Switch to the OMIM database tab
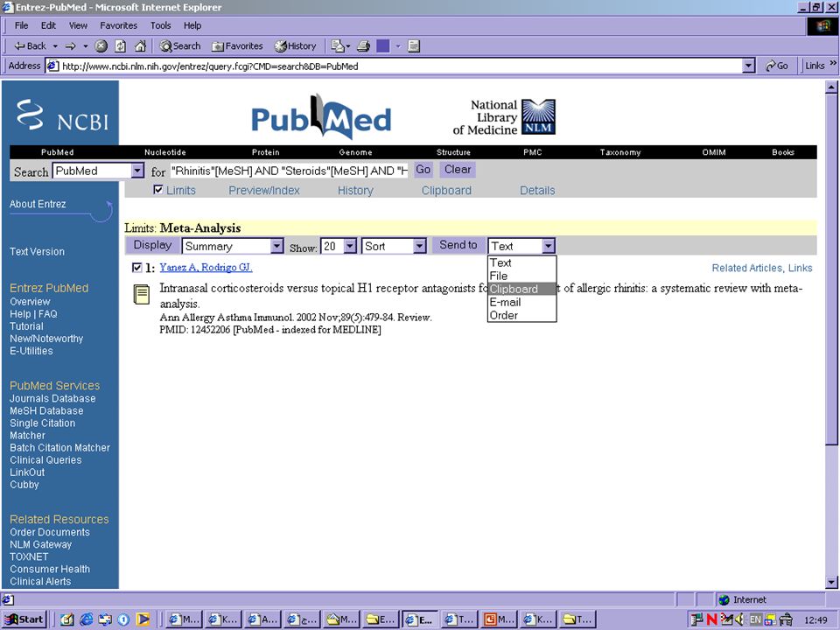Image resolution: width=840 pixels, height=630 pixels. coord(714,152)
